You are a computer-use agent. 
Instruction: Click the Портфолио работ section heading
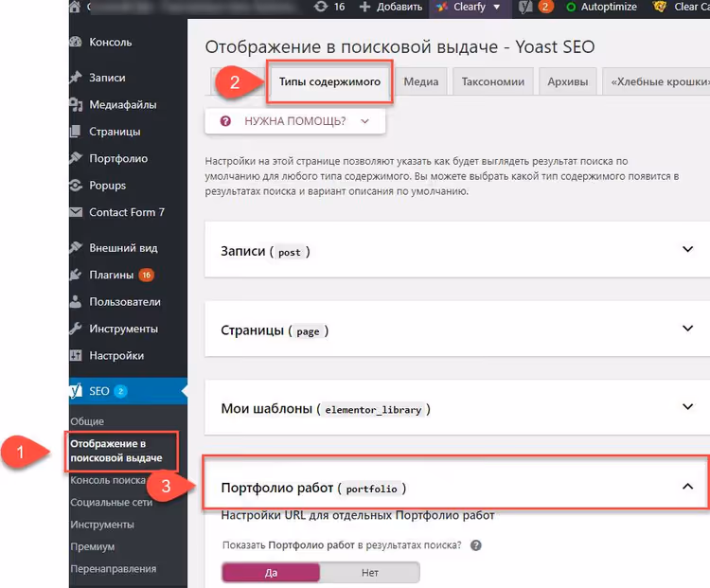point(313,489)
